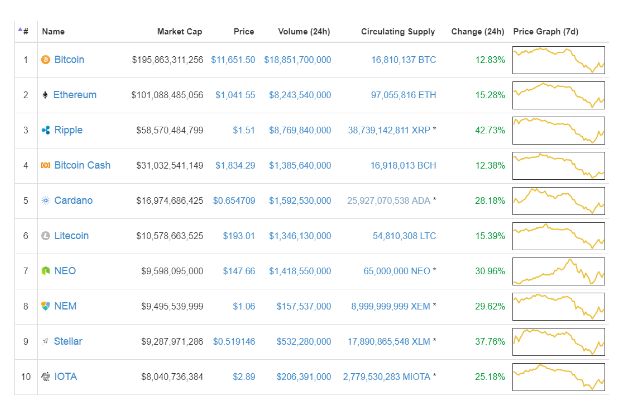
Task: Open Bitcoin 7d price graph thumbnail
Action: tap(558, 60)
